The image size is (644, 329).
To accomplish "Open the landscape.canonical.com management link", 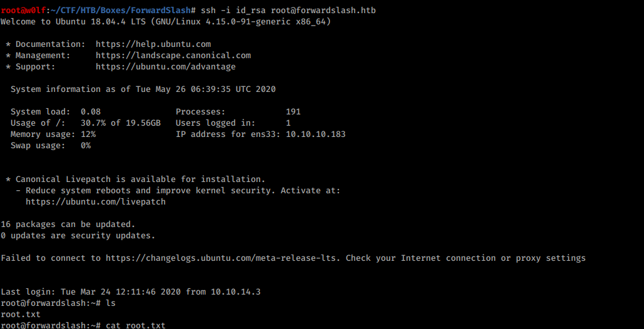I will (173, 56).
